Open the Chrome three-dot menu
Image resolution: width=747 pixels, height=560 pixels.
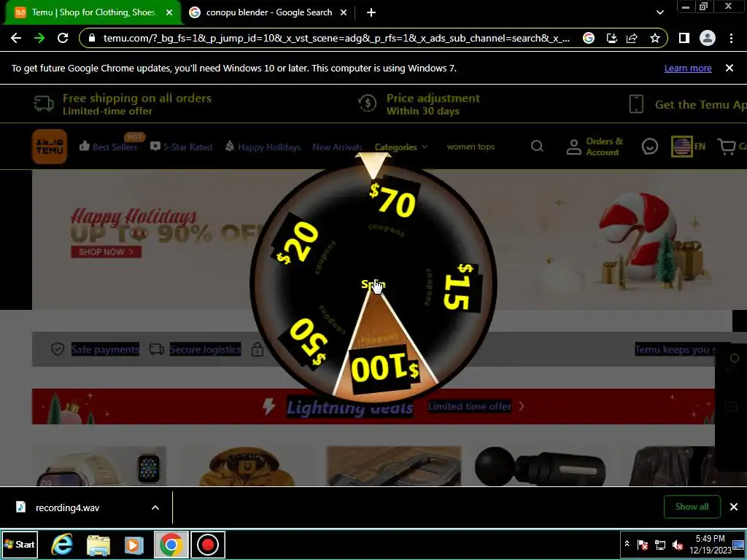[x=731, y=38]
